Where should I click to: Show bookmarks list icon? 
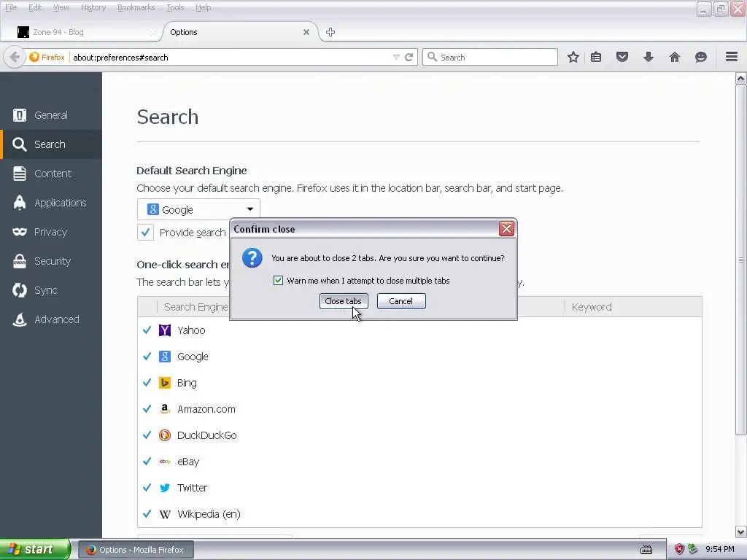[x=596, y=57]
